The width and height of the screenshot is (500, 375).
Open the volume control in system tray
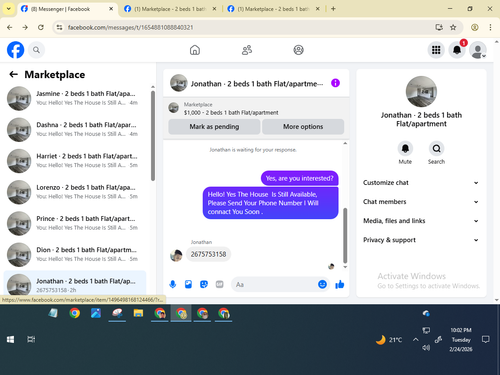click(426, 348)
